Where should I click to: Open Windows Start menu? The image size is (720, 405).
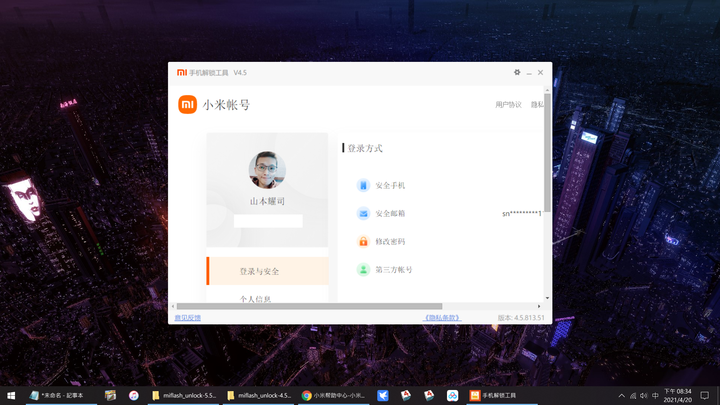(11, 395)
